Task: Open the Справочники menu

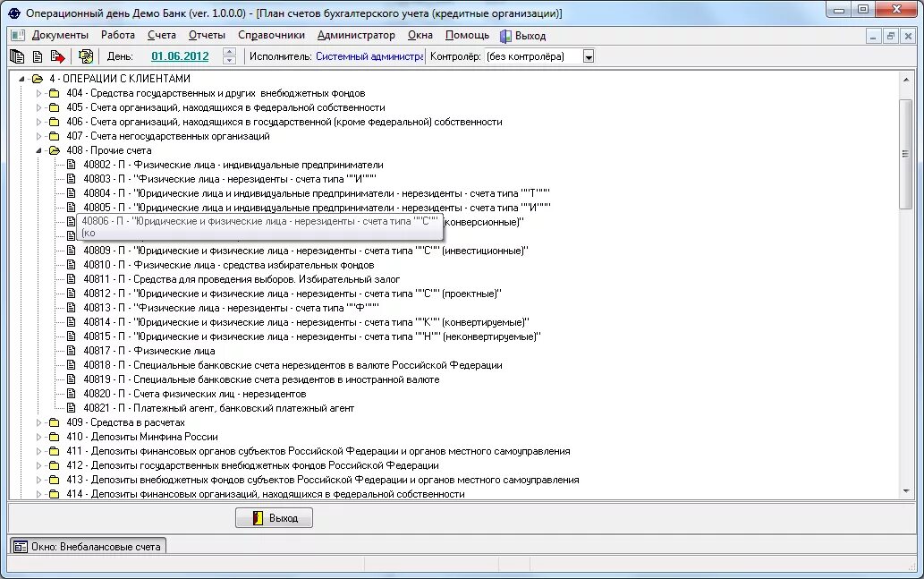Action: click(271, 36)
